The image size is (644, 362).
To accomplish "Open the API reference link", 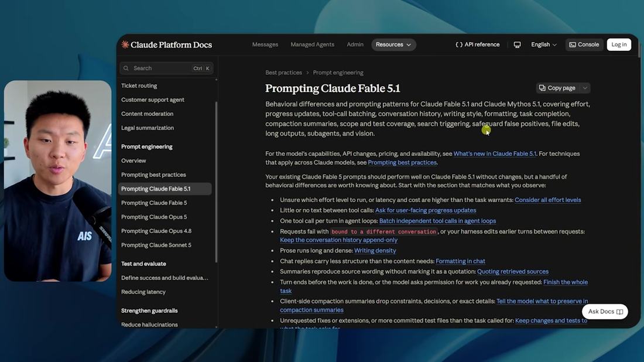I will click(478, 45).
